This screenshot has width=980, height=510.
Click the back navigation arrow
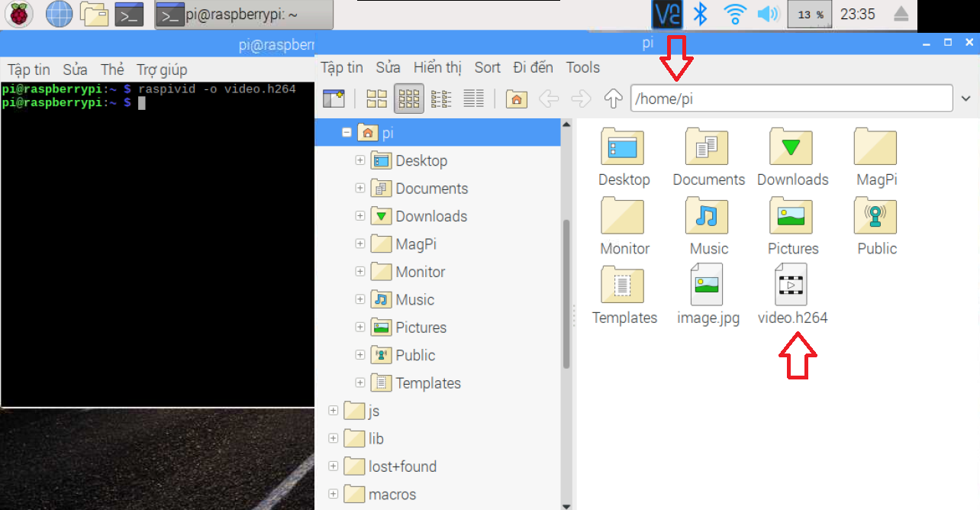(549, 98)
